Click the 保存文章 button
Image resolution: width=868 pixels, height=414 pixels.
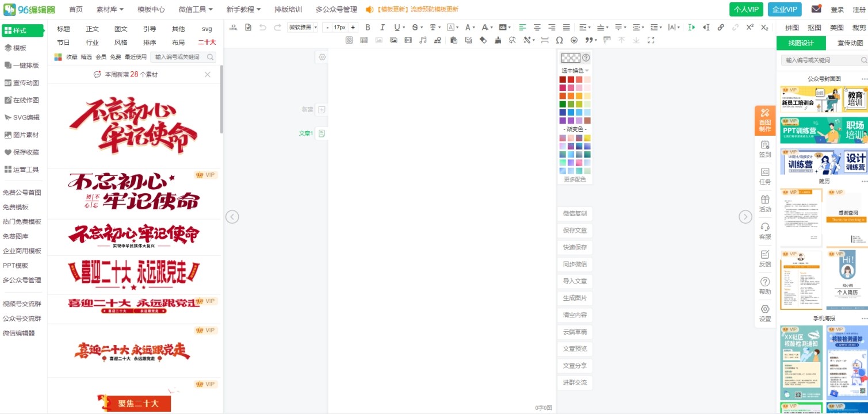click(x=575, y=231)
